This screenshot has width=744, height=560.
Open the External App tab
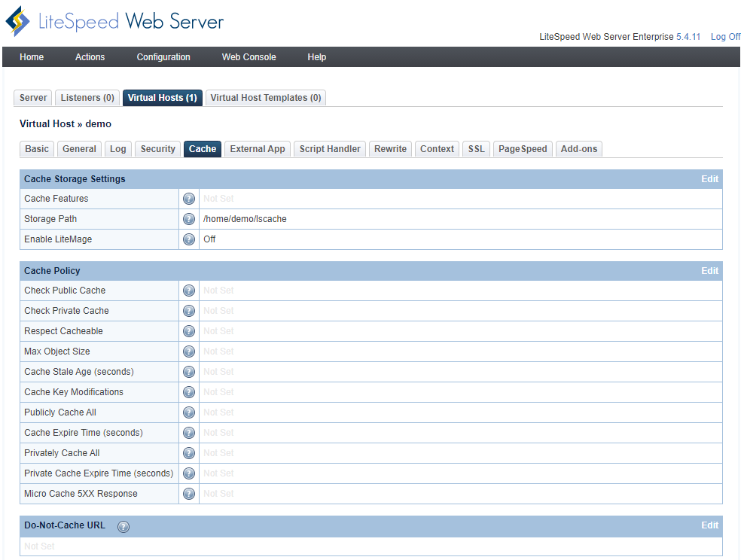[258, 149]
